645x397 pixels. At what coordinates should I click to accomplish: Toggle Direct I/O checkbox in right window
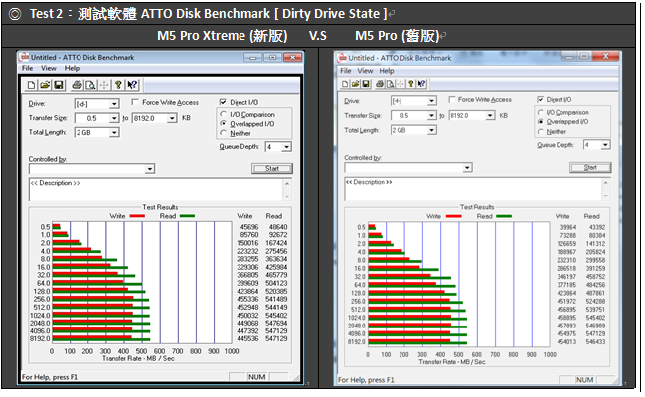(x=541, y=100)
